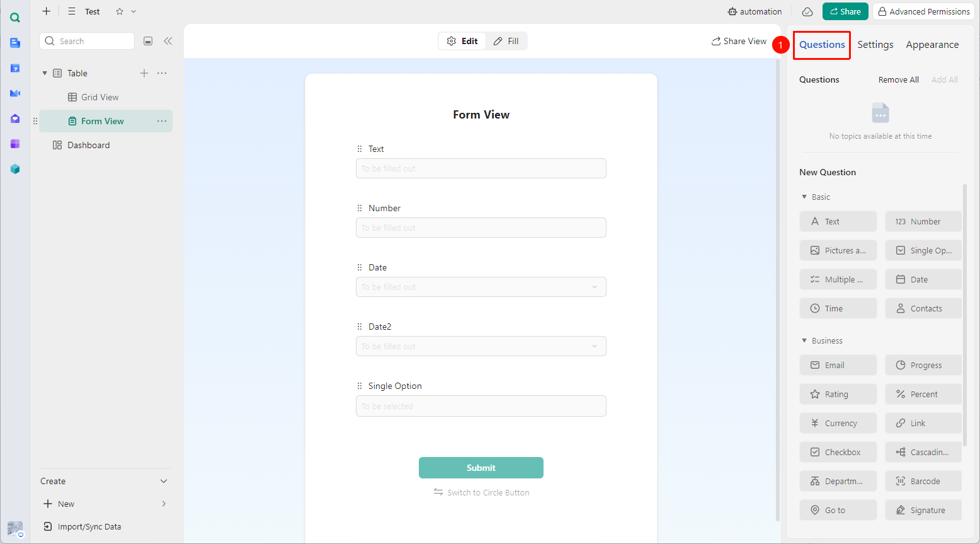Add the Signature question type
The image size is (980, 544).
923,510
